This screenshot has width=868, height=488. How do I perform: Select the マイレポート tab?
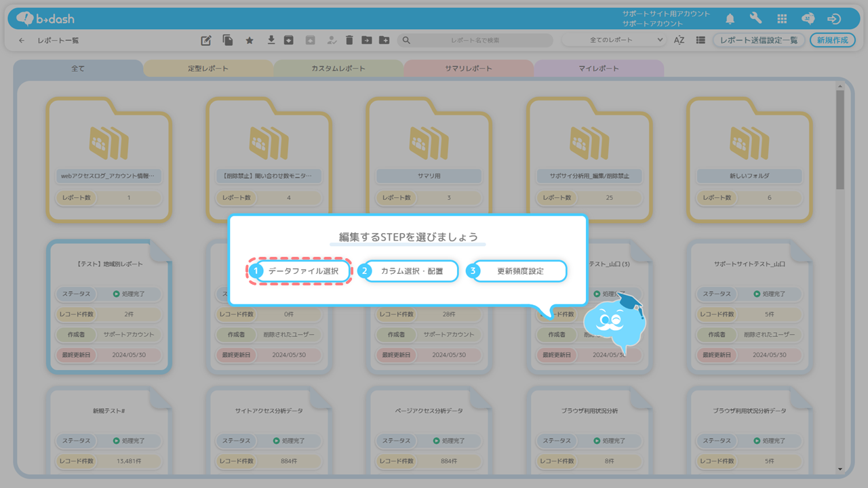point(599,68)
